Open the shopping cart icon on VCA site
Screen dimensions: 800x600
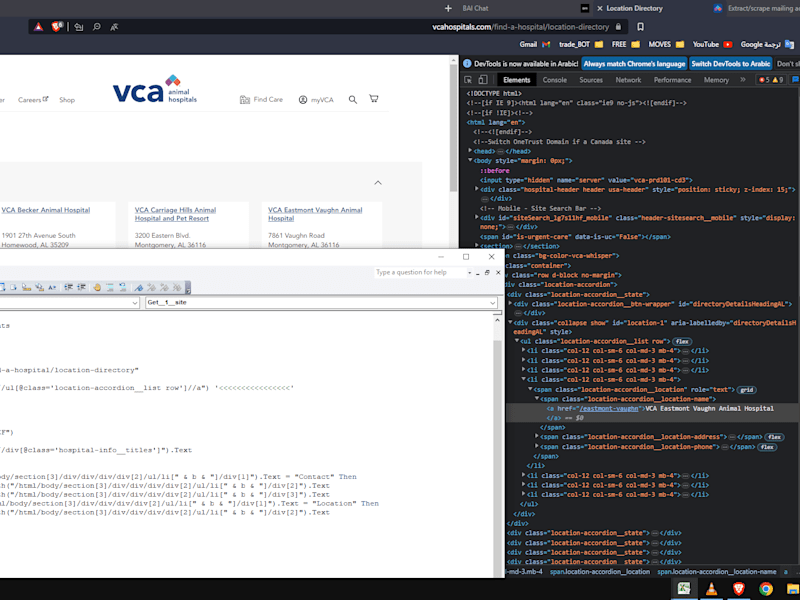(374, 98)
